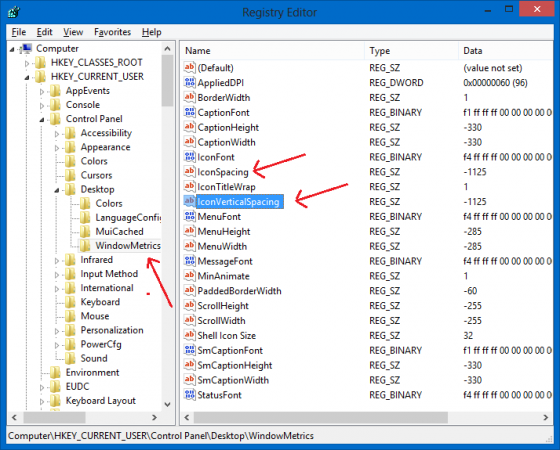Open the File menu
The height and width of the screenshot is (450, 560).
pyautogui.click(x=19, y=32)
